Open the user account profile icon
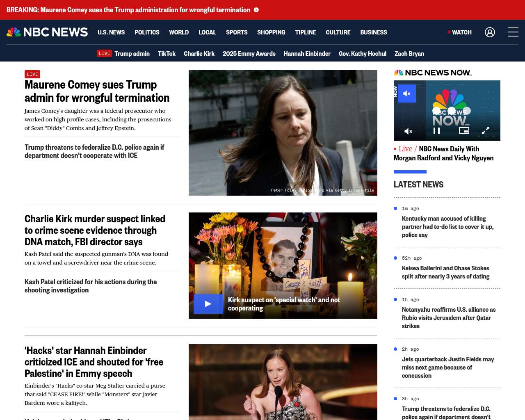The height and width of the screenshot is (420, 525). click(x=490, y=32)
